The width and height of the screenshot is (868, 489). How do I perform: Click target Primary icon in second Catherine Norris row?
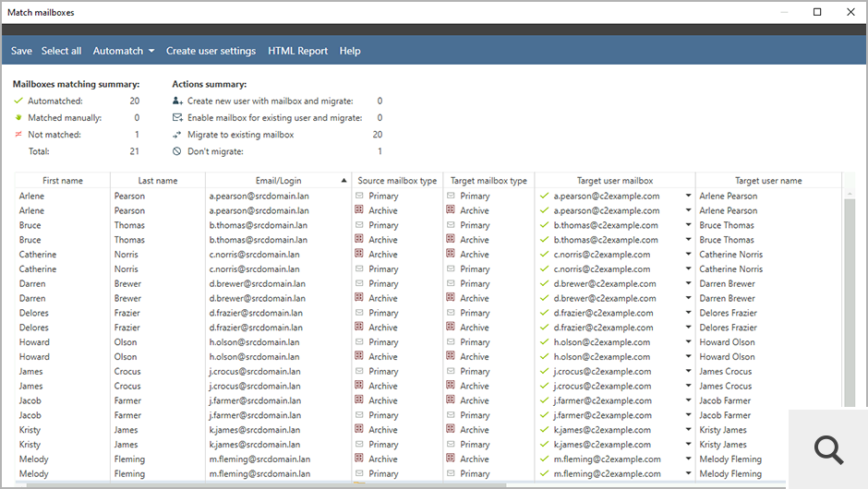(x=451, y=268)
